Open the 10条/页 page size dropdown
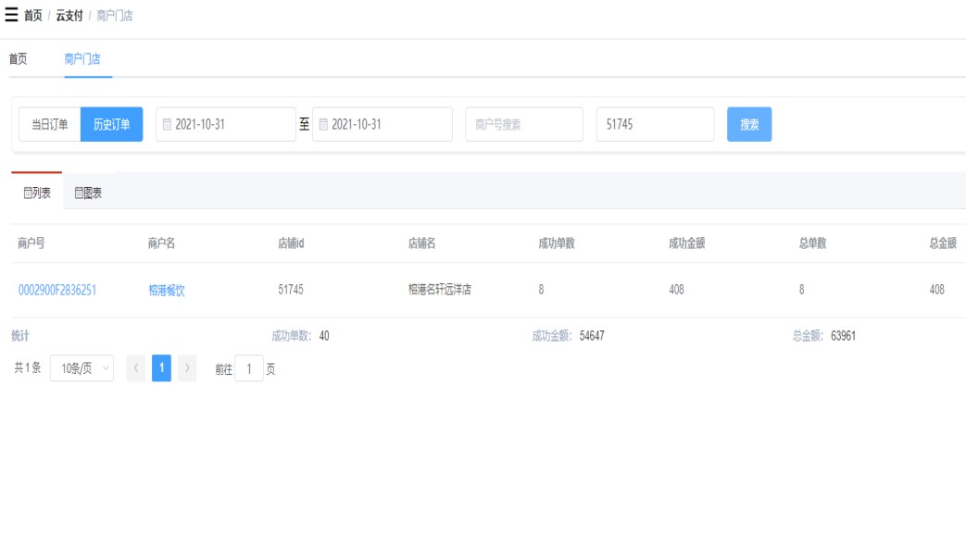This screenshot has width=966, height=560. (82, 368)
